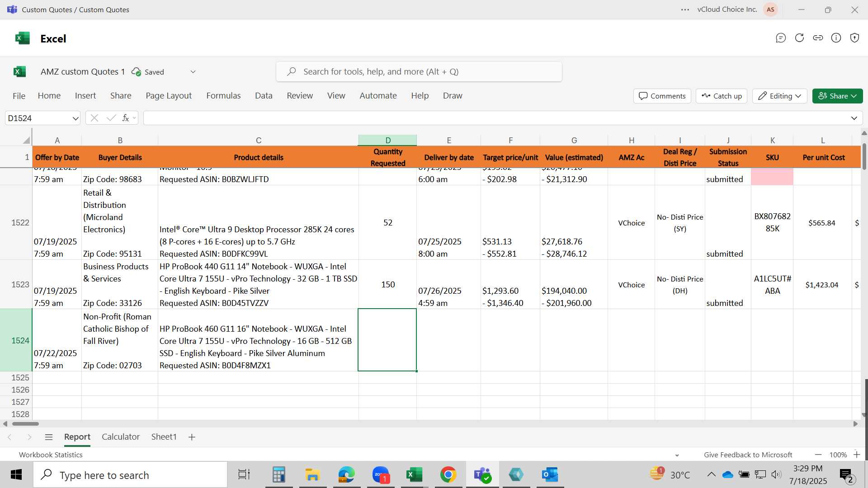Click the search for tools box
This screenshot has width=868, height=488.
coord(419,72)
